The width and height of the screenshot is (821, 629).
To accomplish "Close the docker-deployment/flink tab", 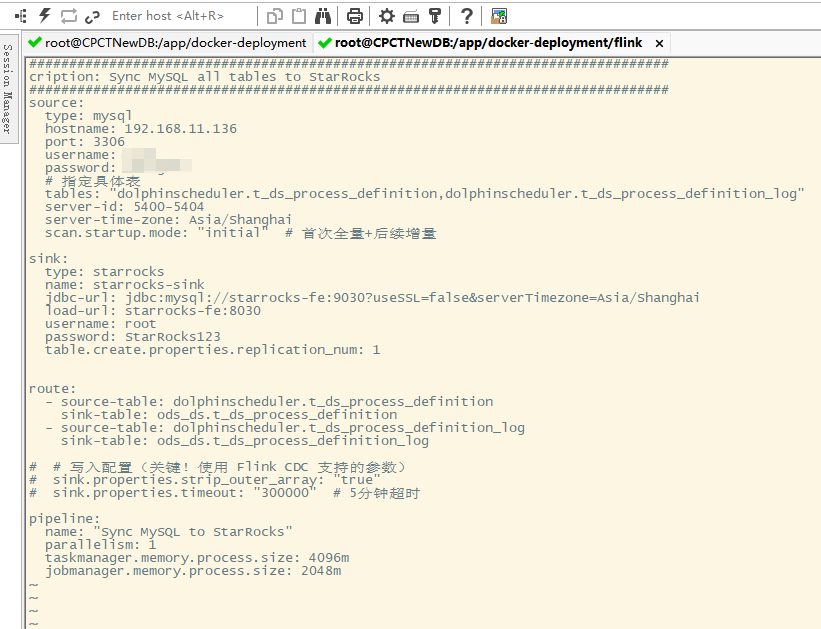I will (658, 43).
